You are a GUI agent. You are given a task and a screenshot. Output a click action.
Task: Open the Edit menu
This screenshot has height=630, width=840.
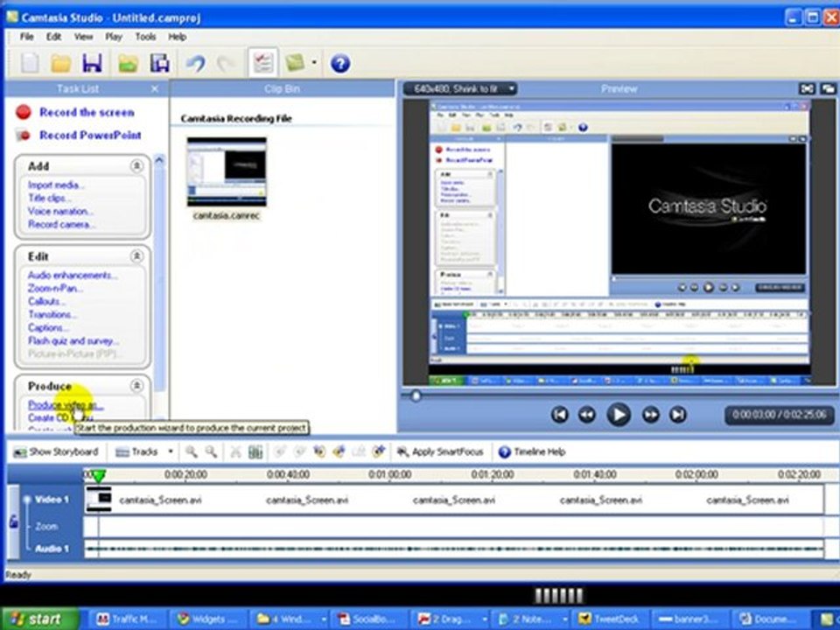(53, 37)
